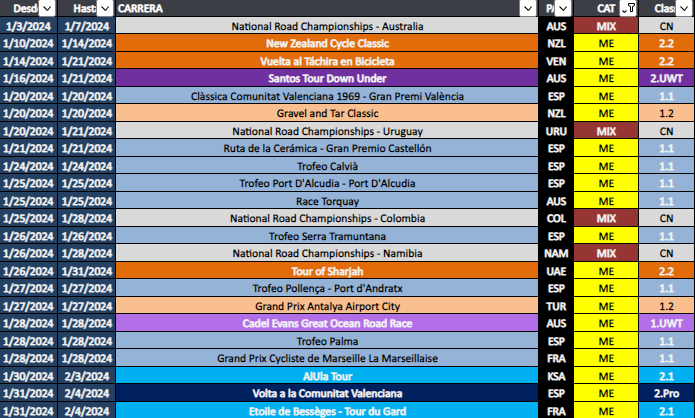Select National Road Championships - Uruguay cell
This screenshot has width=695, height=418.
click(x=327, y=131)
